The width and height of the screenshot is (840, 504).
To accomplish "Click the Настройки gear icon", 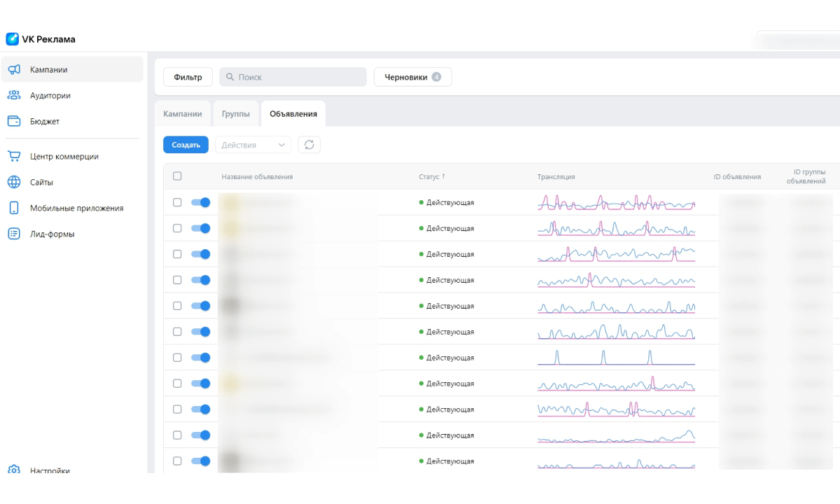I will pos(14,470).
